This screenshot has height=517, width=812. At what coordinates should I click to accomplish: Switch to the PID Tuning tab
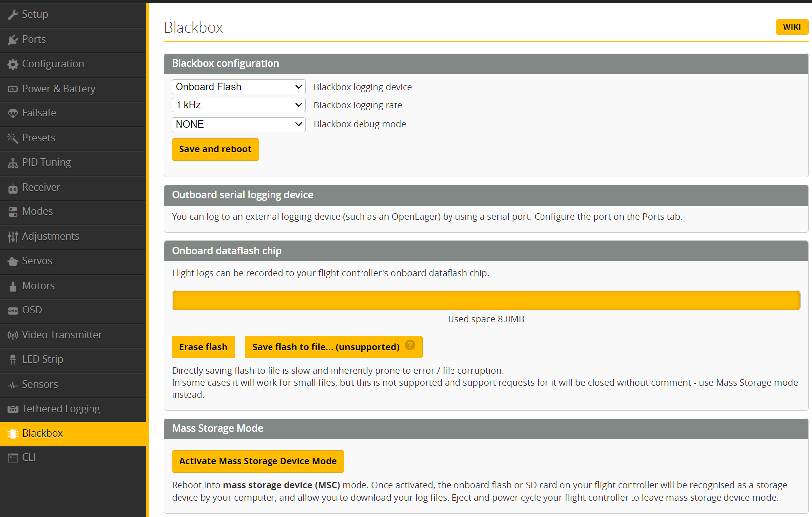point(46,163)
